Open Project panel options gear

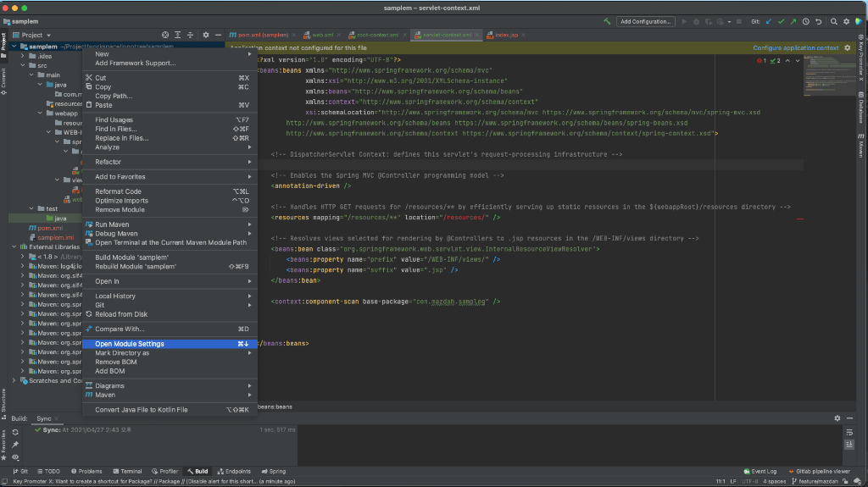coord(205,35)
